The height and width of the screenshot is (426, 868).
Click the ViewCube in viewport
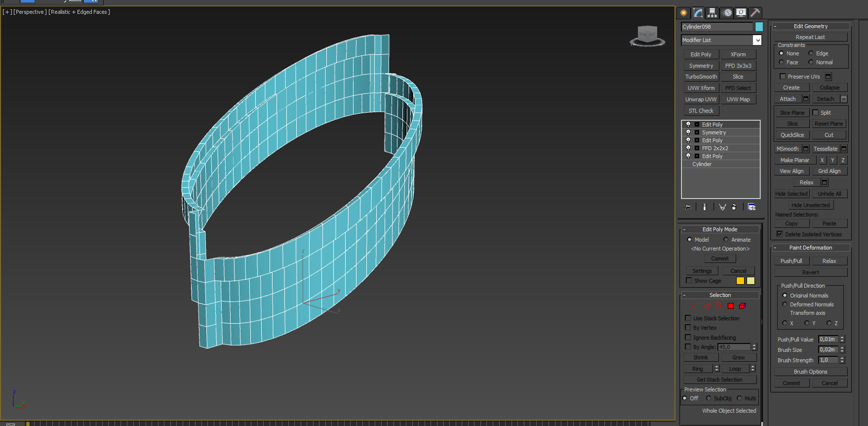[647, 36]
